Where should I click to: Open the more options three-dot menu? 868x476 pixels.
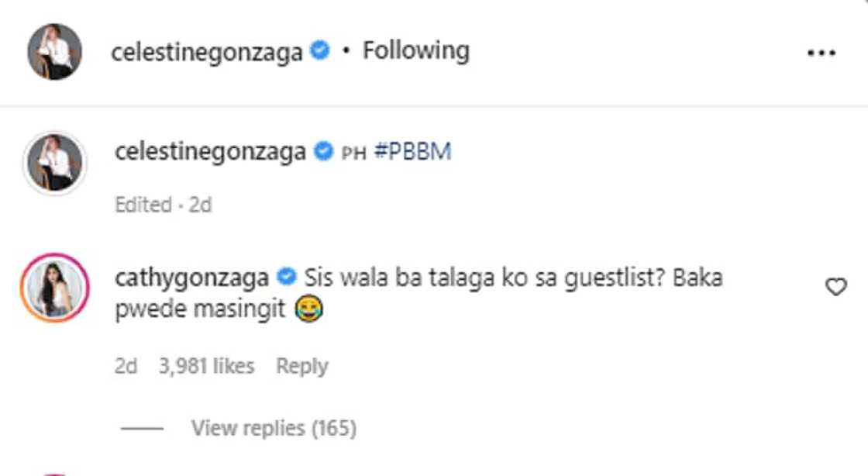click(821, 53)
